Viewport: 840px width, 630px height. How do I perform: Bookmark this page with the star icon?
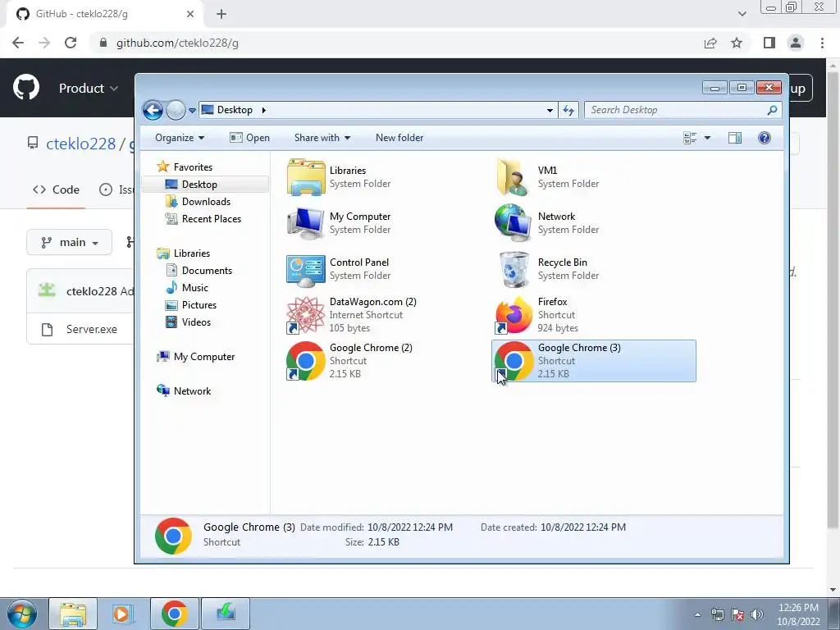coord(737,43)
